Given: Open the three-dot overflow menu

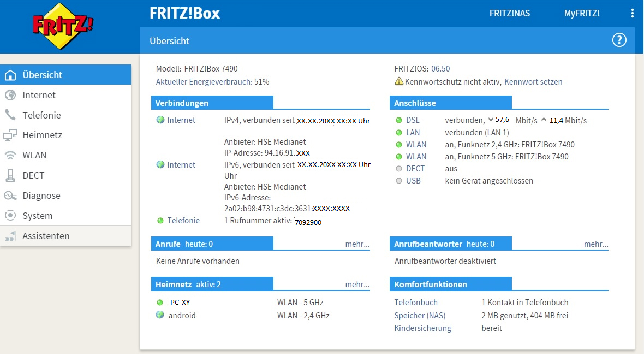Looking at the screenshot, I should click(632, 13).
